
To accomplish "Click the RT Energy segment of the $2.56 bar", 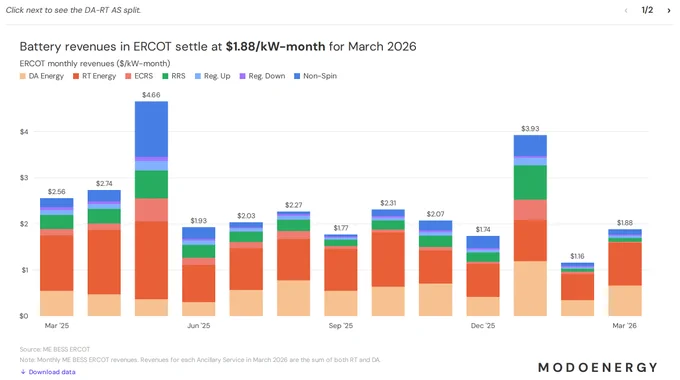I will pyautogui.click(x=56, y=263).
